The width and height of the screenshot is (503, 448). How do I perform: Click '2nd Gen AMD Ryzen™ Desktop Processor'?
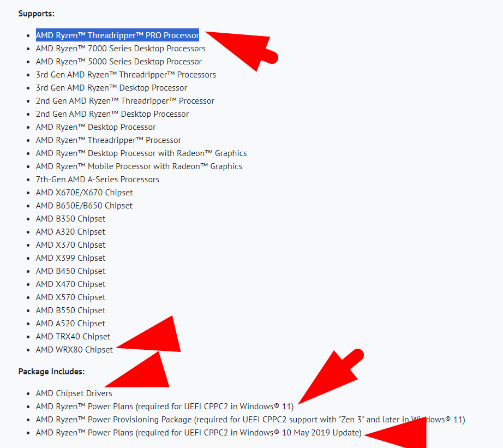click(112, 114)
